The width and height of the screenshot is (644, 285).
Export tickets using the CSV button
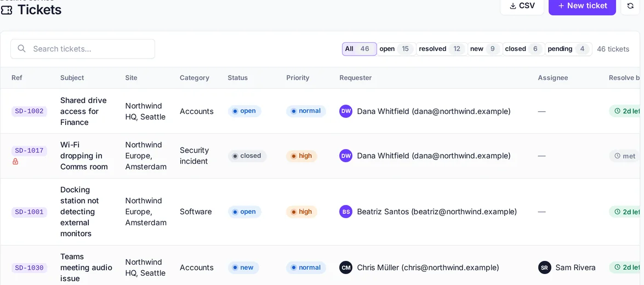tap(522, 6)
